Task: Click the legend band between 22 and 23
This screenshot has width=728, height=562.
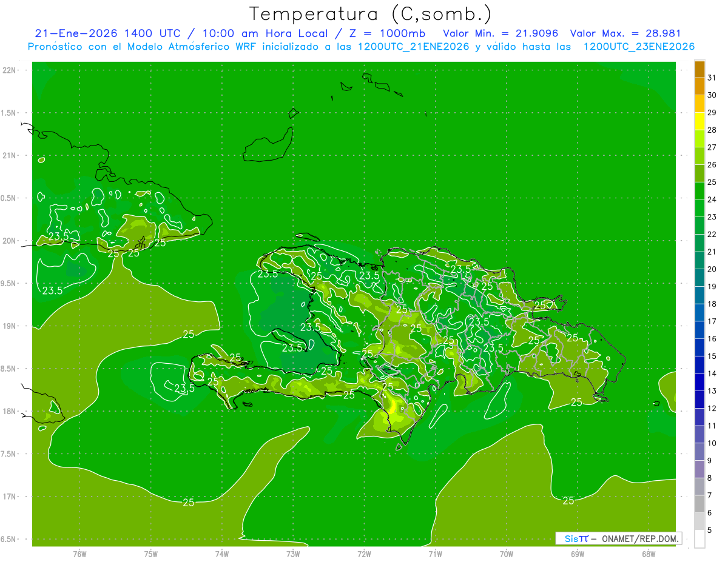Action: (699, 226)
